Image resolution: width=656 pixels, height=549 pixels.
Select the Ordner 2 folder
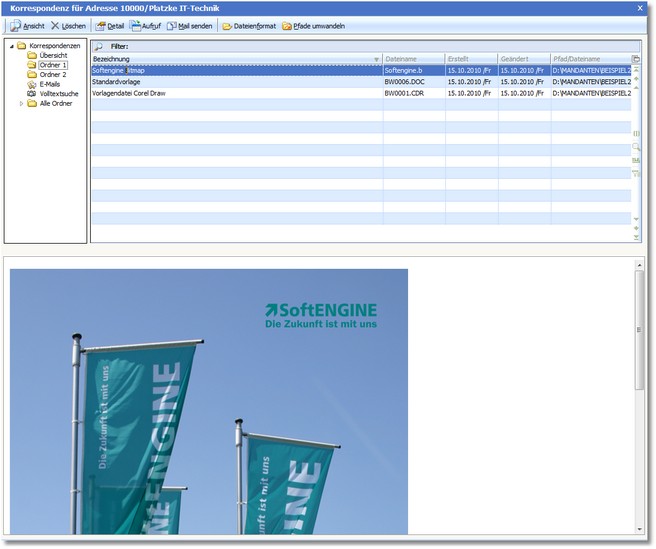tap(52, 74)
